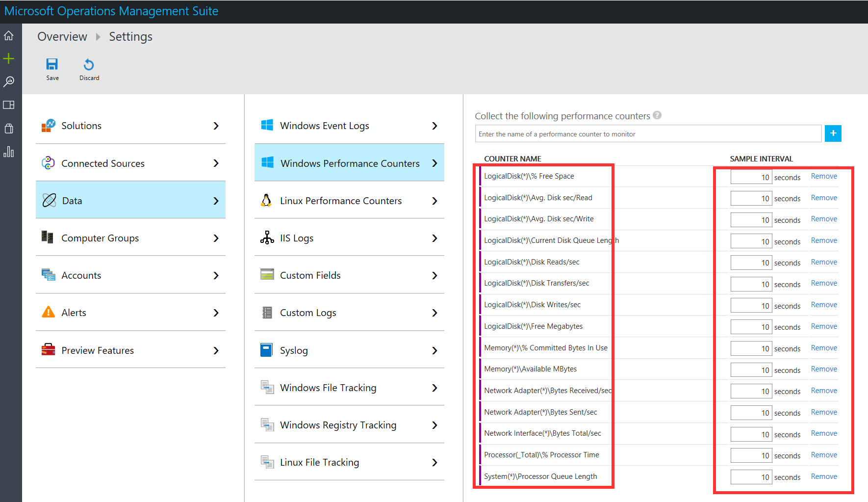This screenshot has width=868, height=502.
Task: Remove Memory Available MBytes counter
Action: 824,369
